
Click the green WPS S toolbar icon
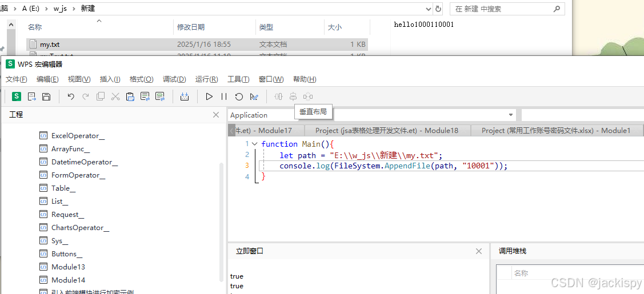click(17, 96)
